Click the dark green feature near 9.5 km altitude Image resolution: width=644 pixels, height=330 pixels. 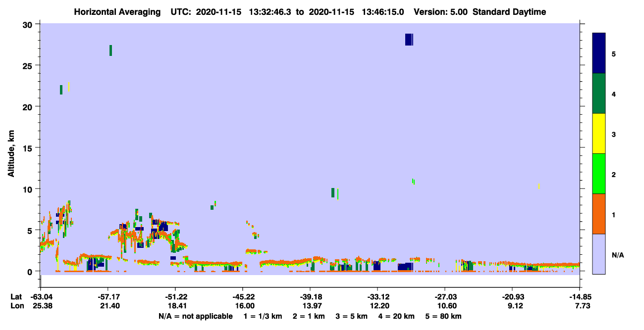pos(333,192)
